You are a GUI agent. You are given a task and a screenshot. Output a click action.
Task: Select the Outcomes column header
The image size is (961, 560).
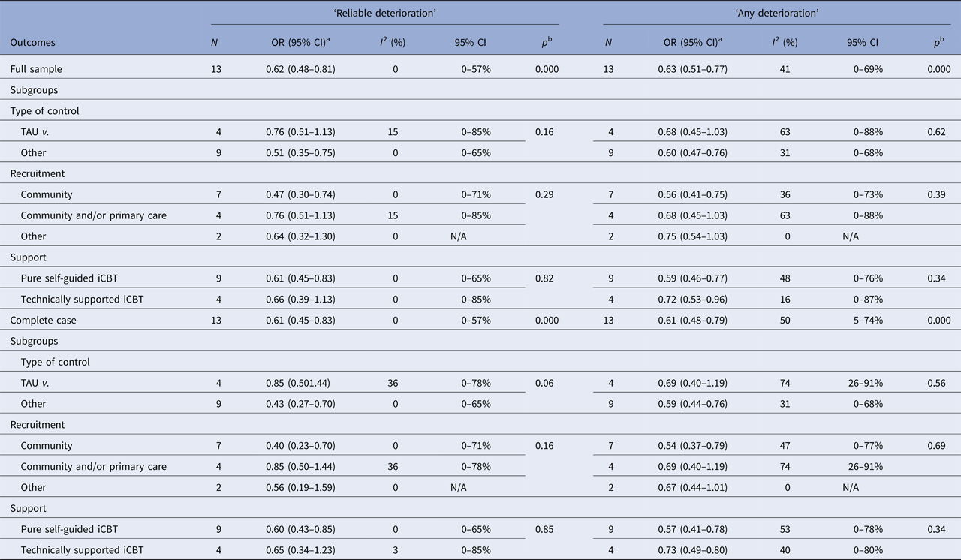coord(32,43)
